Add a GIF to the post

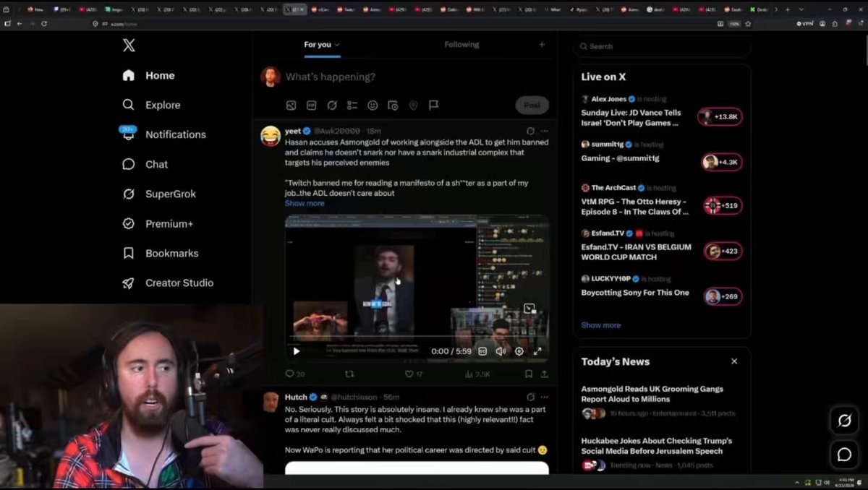[x=311, y=106]
